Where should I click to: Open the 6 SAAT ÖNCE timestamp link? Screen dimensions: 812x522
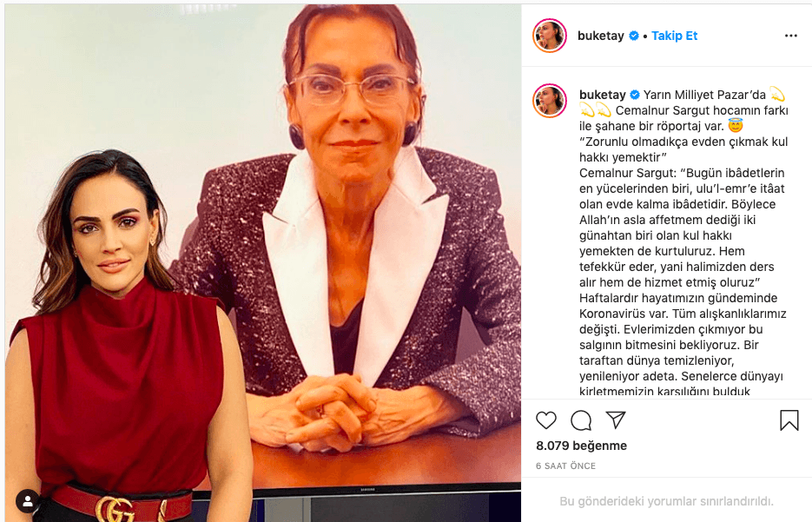(x=565, y=466)
